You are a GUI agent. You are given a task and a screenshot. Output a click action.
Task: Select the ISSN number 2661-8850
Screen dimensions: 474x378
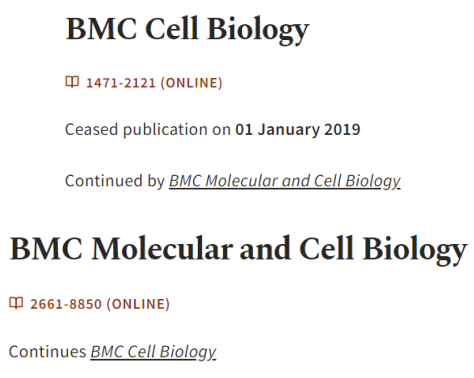66,304
